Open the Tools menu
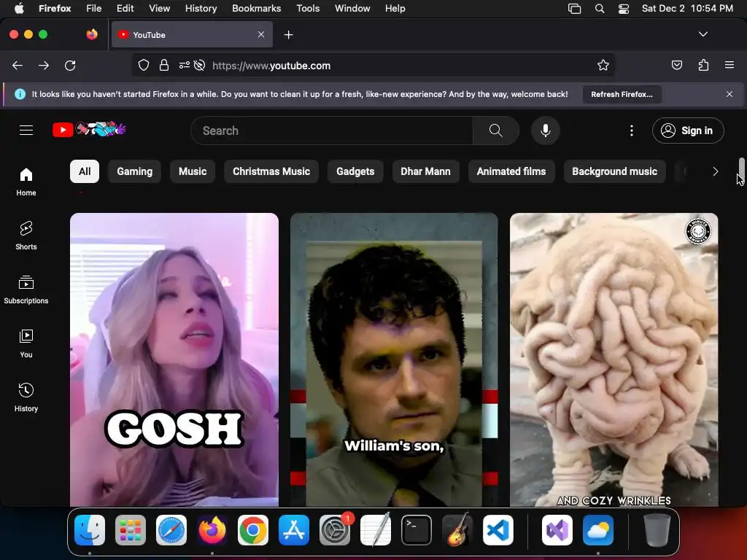 click(308, 8)
